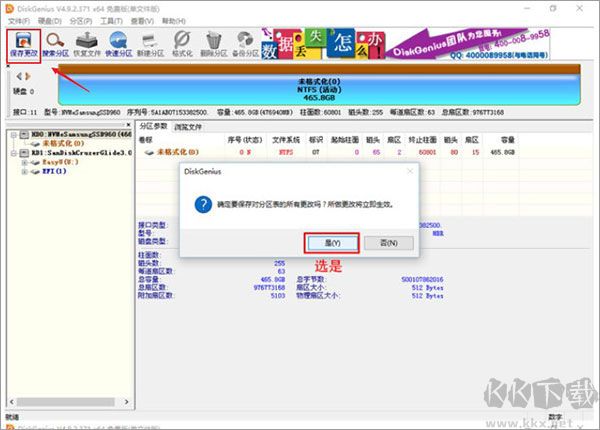Click the 60801 end cylinder cell
This screenshot has width=600, height=430.
pos(427,152)
